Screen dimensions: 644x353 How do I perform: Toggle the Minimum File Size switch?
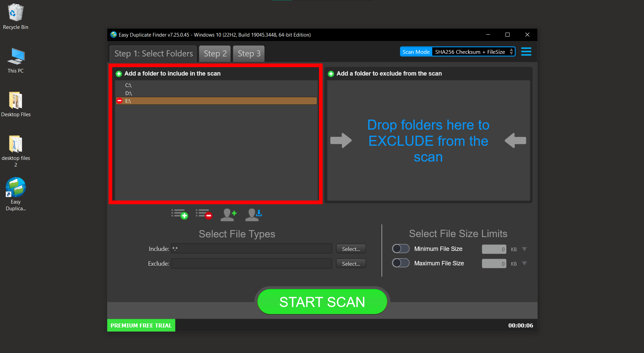[401, 249]
